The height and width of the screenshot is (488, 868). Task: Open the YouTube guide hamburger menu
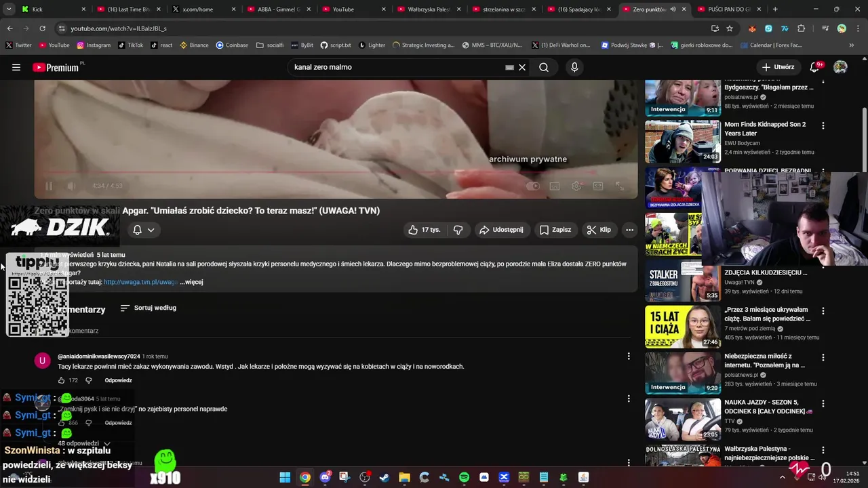point(16,67)
